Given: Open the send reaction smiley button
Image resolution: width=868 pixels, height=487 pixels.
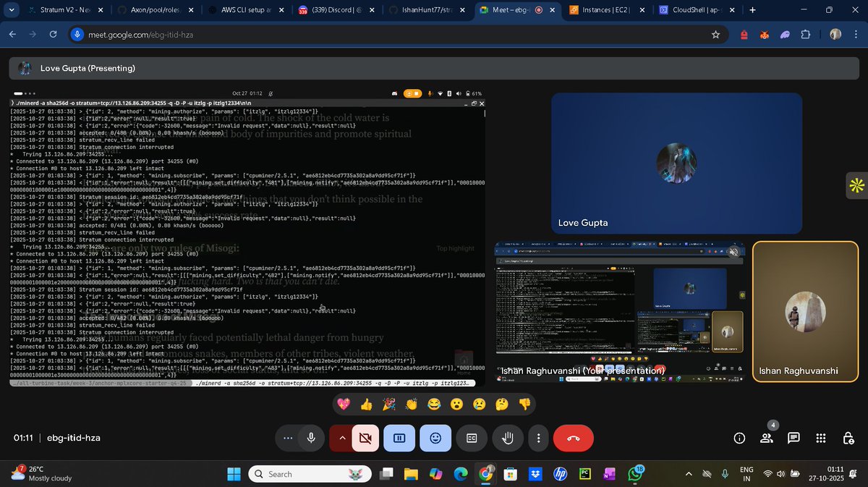Looking at the screenshot, I should 435,438.
